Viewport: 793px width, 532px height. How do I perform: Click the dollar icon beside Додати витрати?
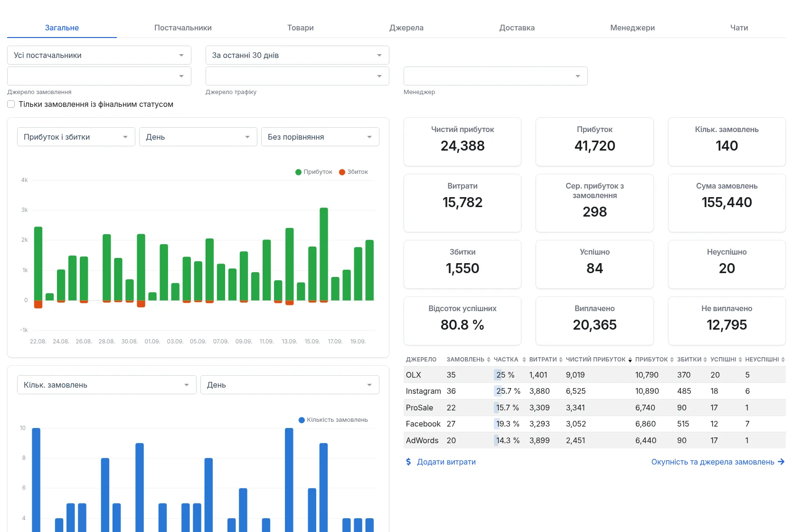[x=408, y=462]
